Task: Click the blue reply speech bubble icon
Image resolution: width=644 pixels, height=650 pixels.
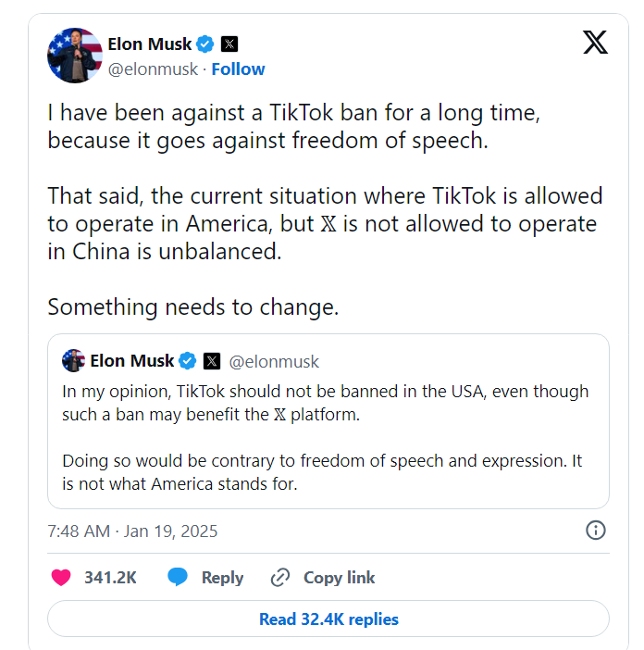Action: [x=178, y=578]
